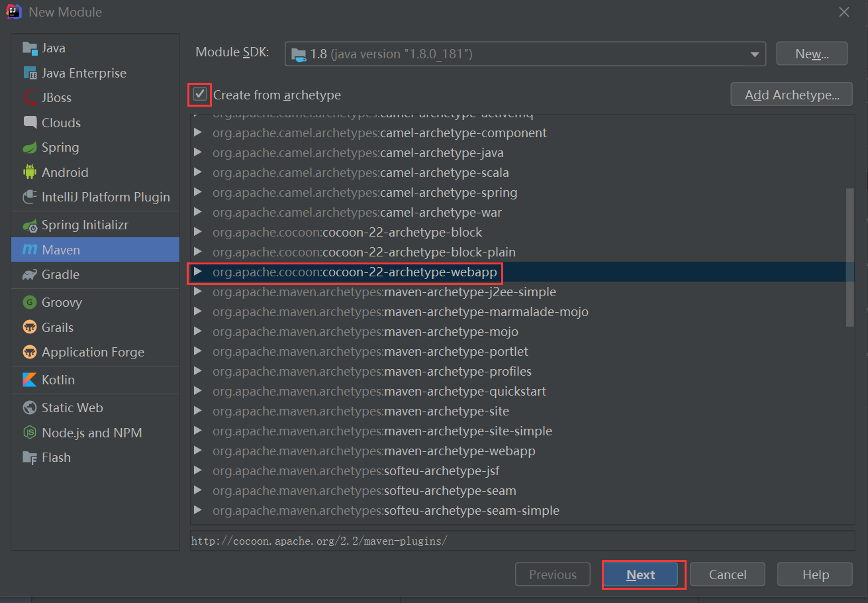
Task: Click the IntelliJ Platform Plugin icon
Action: (30, 197)
